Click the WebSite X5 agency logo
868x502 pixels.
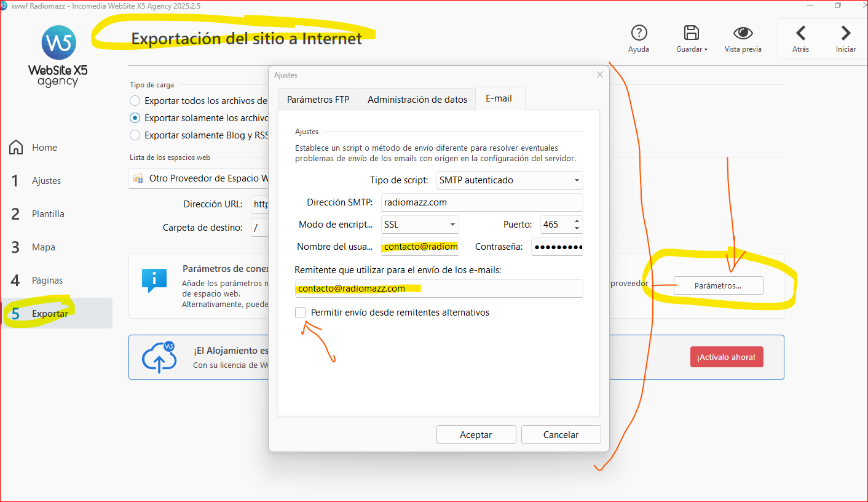[x=58, y=55]
